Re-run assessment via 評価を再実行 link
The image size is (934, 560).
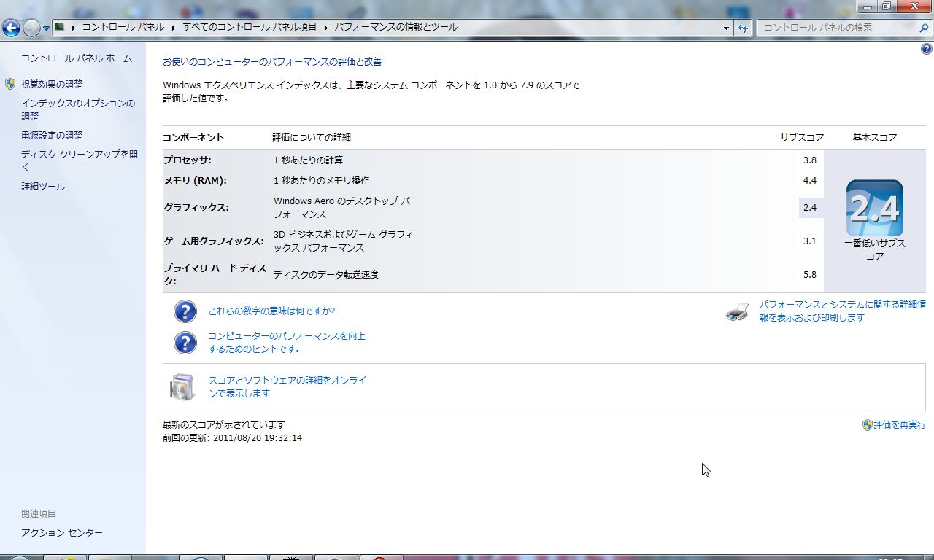tap(900, 424)
